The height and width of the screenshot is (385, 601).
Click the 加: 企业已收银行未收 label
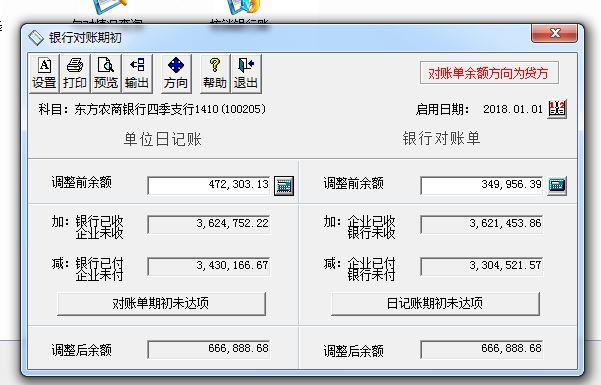360,227
